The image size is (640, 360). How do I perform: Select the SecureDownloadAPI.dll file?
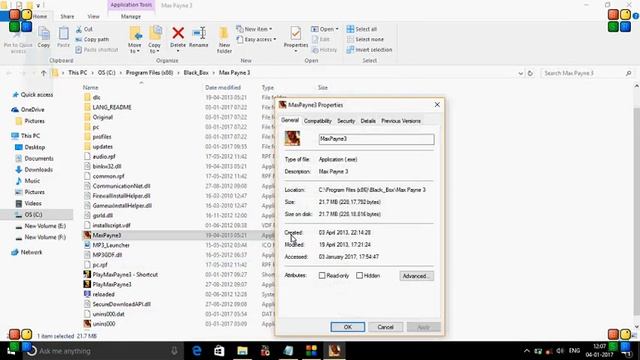tap(122, 304)
